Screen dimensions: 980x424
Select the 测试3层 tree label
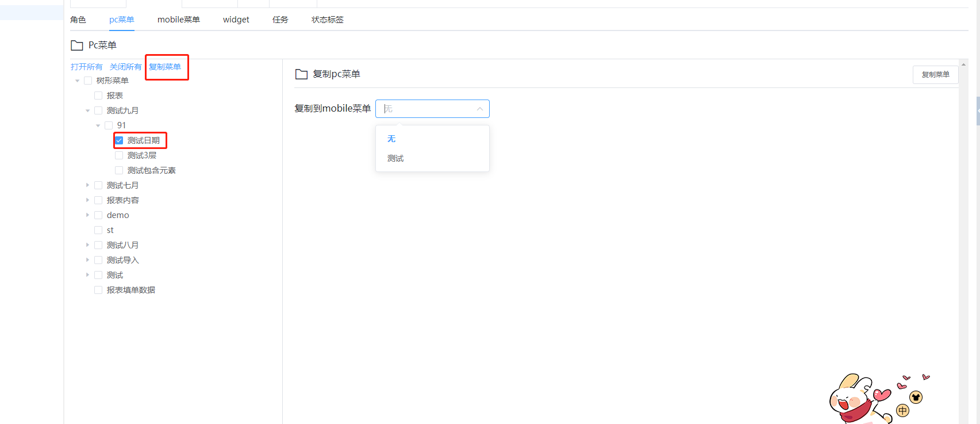pos(142,155)
